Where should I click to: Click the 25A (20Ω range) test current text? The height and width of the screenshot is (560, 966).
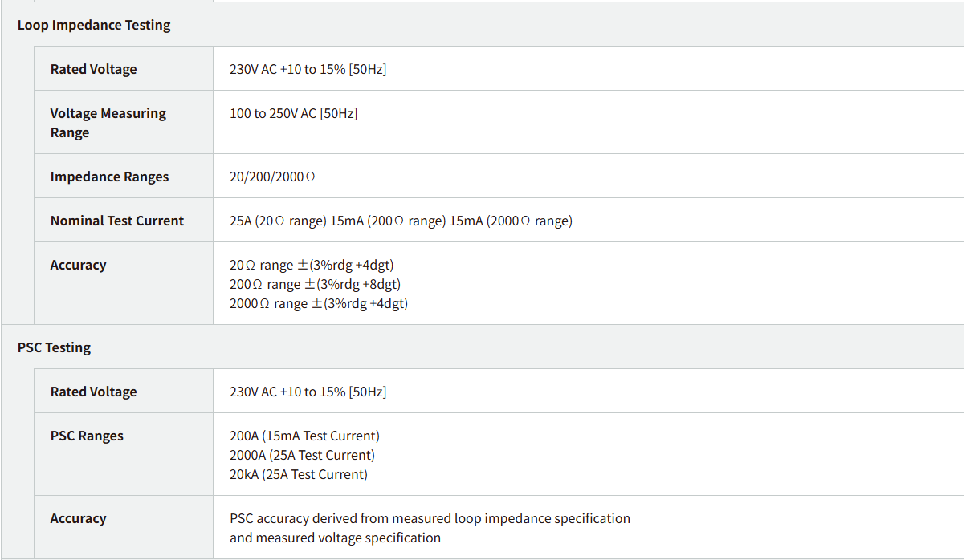click(278, 221)
